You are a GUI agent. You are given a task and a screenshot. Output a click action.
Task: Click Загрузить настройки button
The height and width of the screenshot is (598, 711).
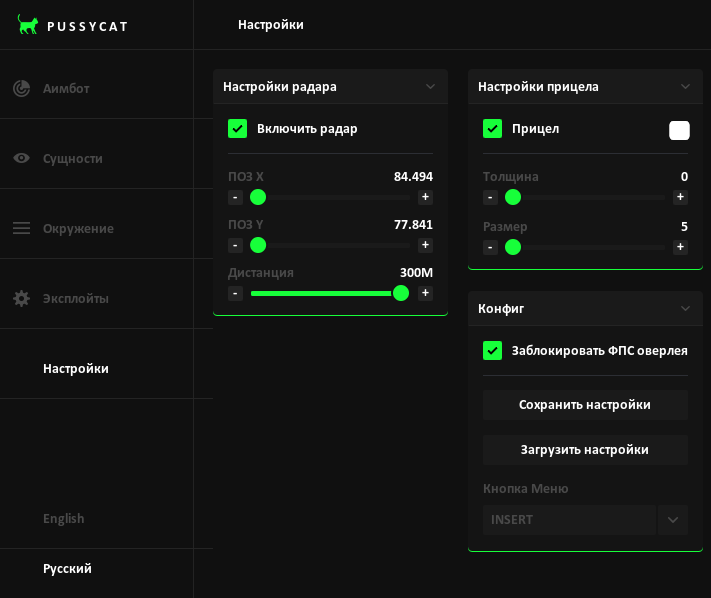585,450
